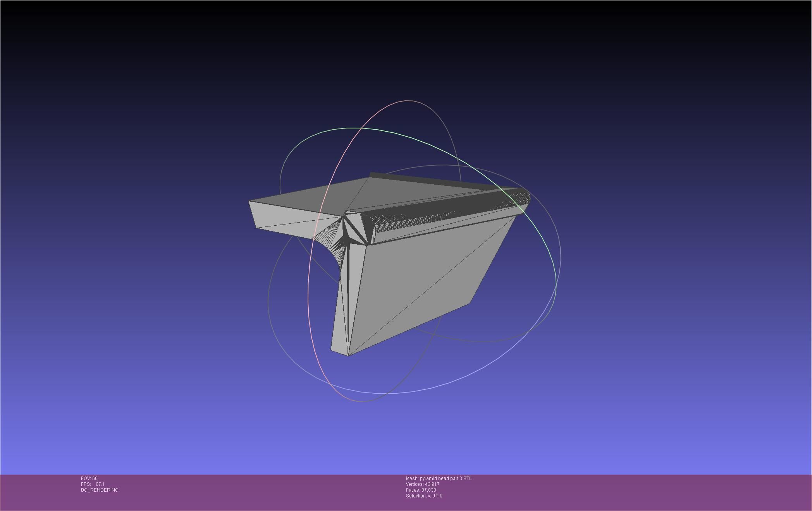Click the Selection: v: 0 f: 0 entry
Viewport: 812px width, 511px height.
coord(424,496)
